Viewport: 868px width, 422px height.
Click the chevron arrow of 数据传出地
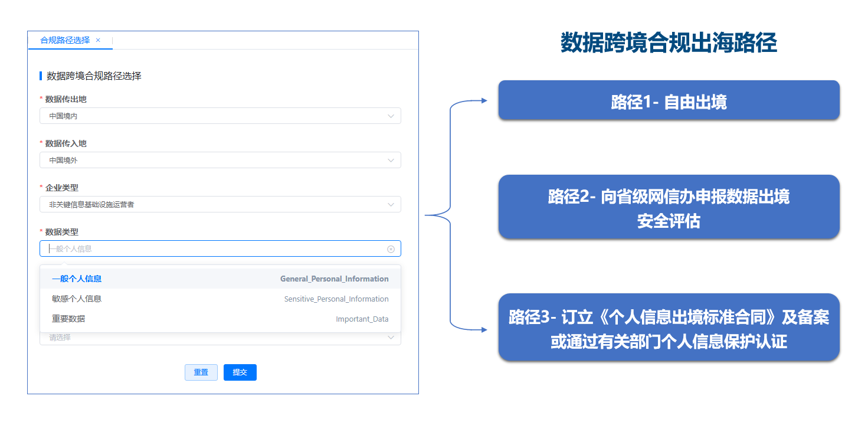[x=391, y=116]
